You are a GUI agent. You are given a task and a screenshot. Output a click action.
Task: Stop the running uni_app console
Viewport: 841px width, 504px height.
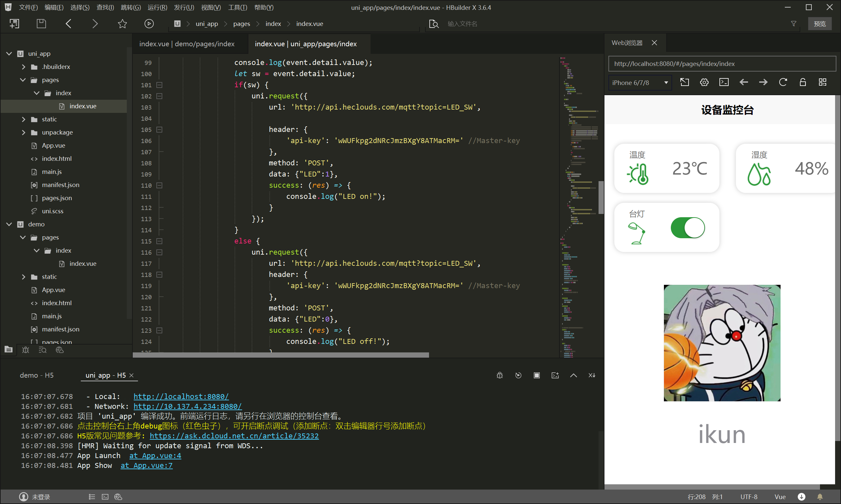coord(536,375)
